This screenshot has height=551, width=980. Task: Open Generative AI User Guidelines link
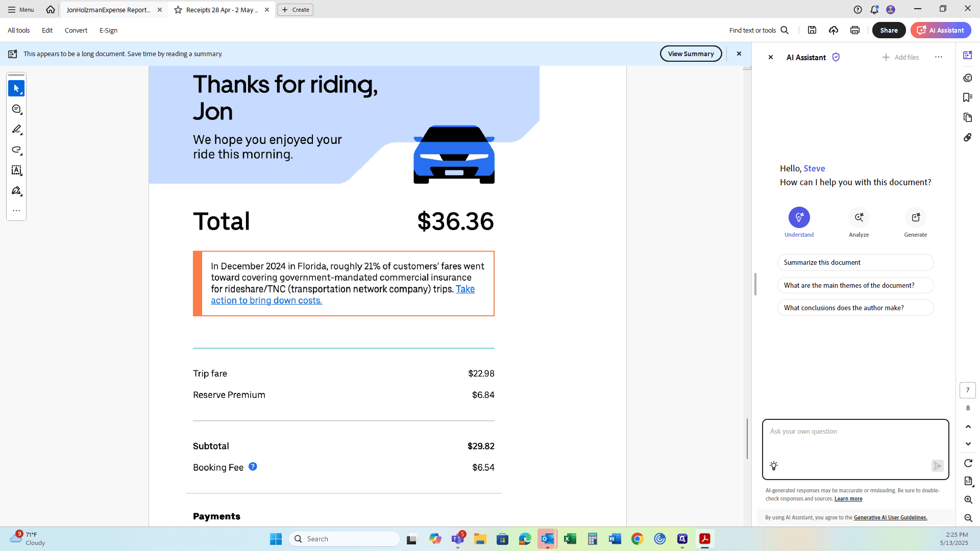click(x=891, y=517)
